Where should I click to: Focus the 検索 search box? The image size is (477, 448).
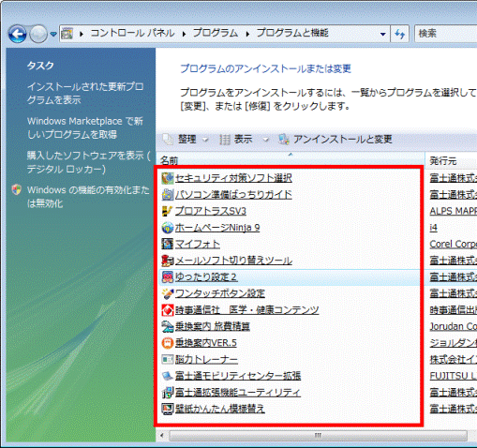446,34
